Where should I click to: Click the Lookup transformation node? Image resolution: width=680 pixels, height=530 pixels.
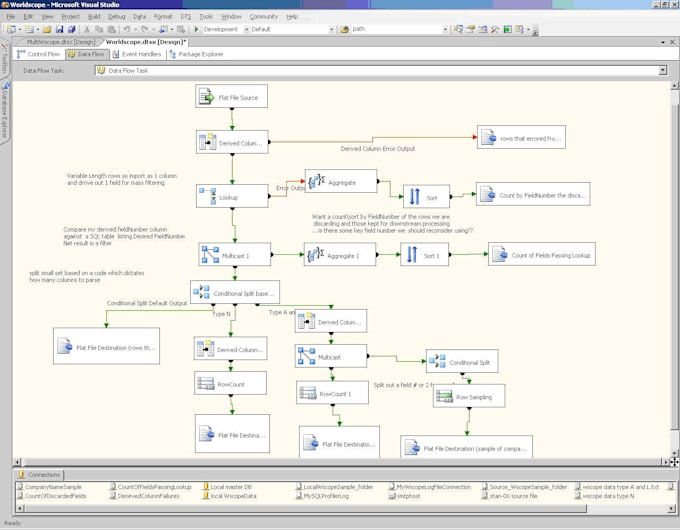coord(232,195)
